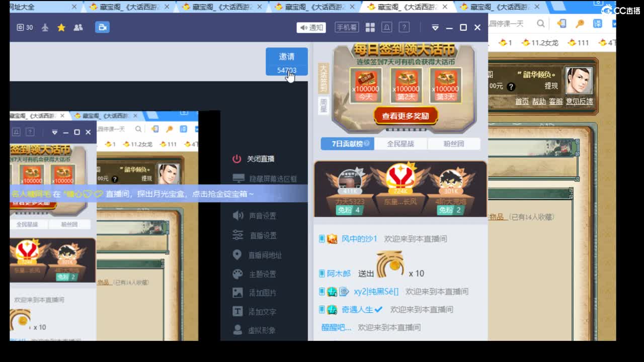Viewport: 644px width, 362px height.
Task: Click the T icon for 添加文字
Action: coord(237,312)
